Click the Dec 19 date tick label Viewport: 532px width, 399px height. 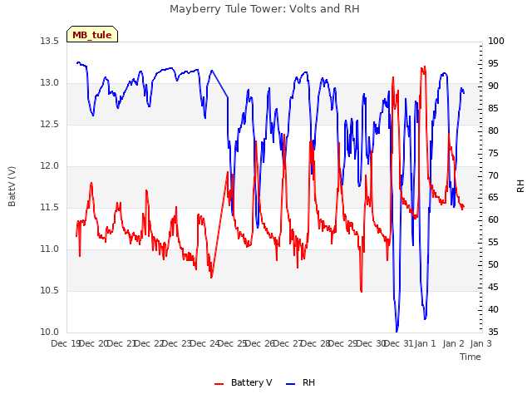66,343
